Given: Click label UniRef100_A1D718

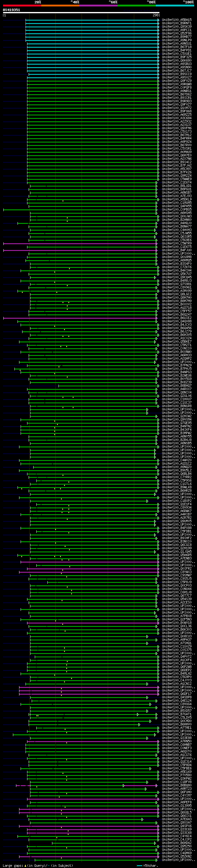Looking at the screenshot, I should tap(177, 308).
